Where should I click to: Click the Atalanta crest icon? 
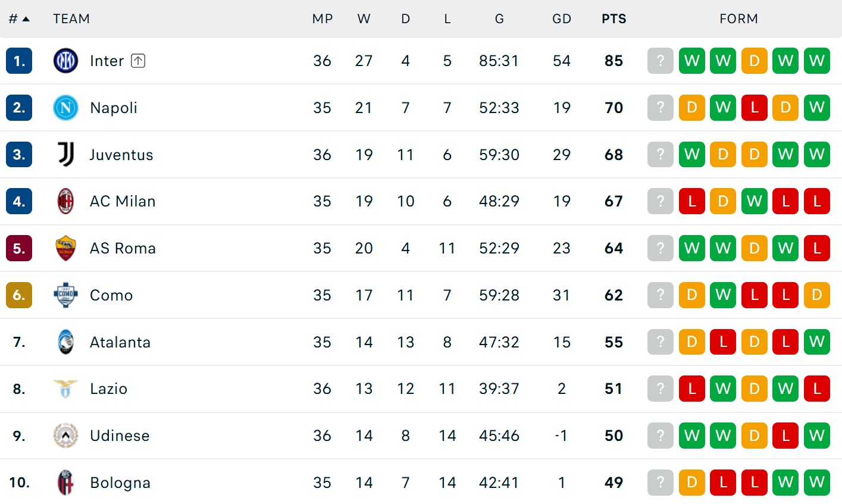(x=65, y=342)
